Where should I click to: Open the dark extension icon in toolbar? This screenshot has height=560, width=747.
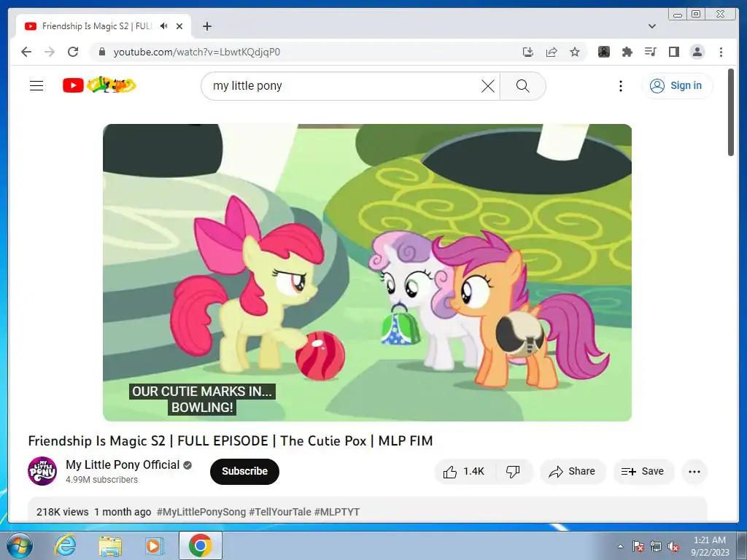tap(603, 52)
